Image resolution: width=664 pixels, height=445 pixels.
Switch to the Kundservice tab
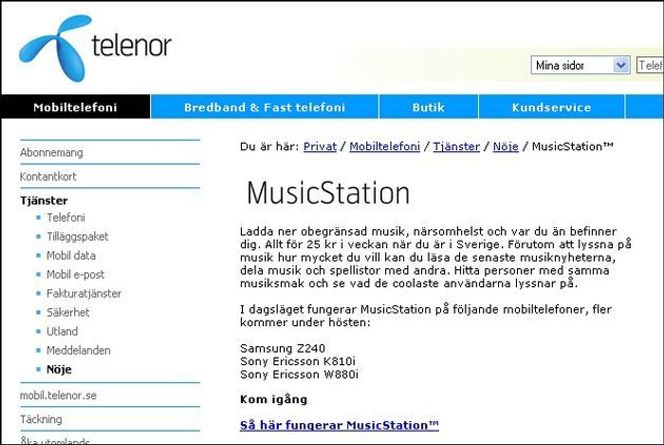(551, 107)
